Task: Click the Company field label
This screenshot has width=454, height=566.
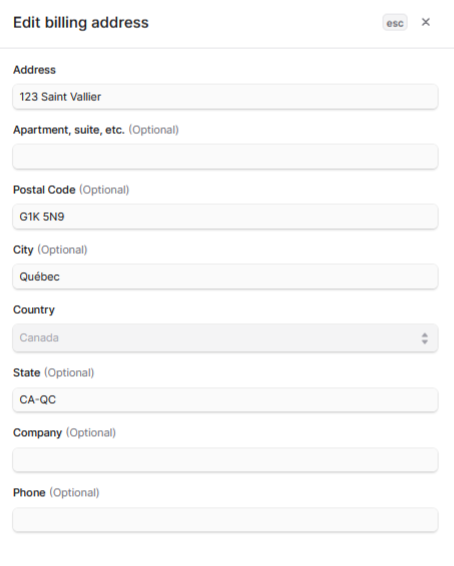Action: point(37,433)
